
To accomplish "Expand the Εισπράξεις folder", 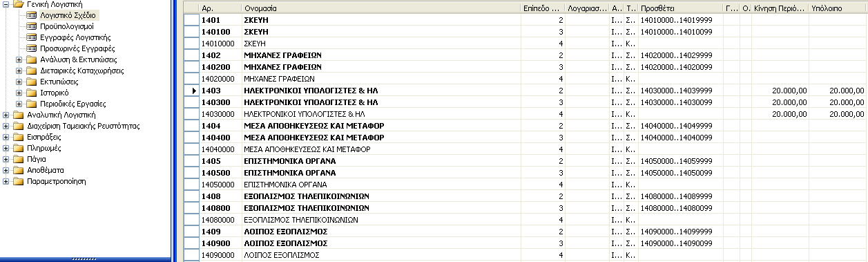I will tap(6, 137).
